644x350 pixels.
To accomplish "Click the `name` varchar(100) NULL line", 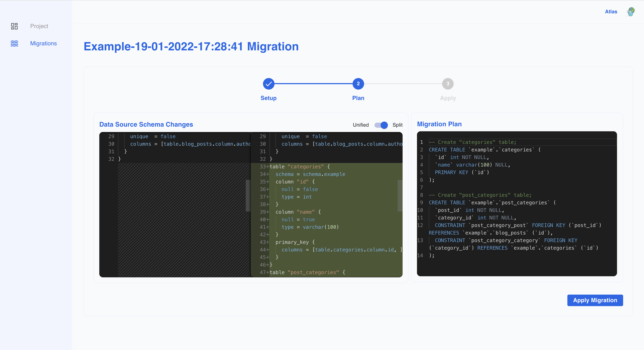I will [x=473, y=165].
